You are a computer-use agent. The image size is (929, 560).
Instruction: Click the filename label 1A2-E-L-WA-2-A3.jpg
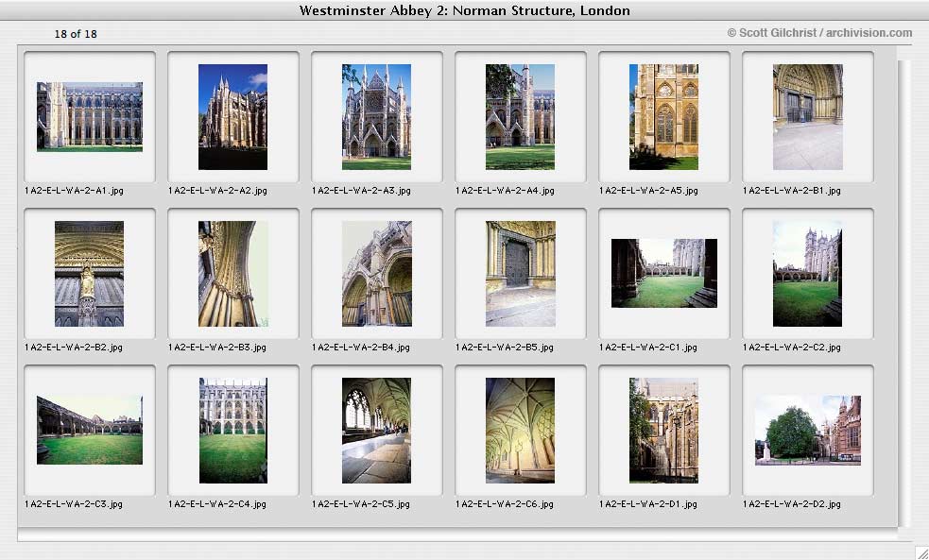[361, 191]
